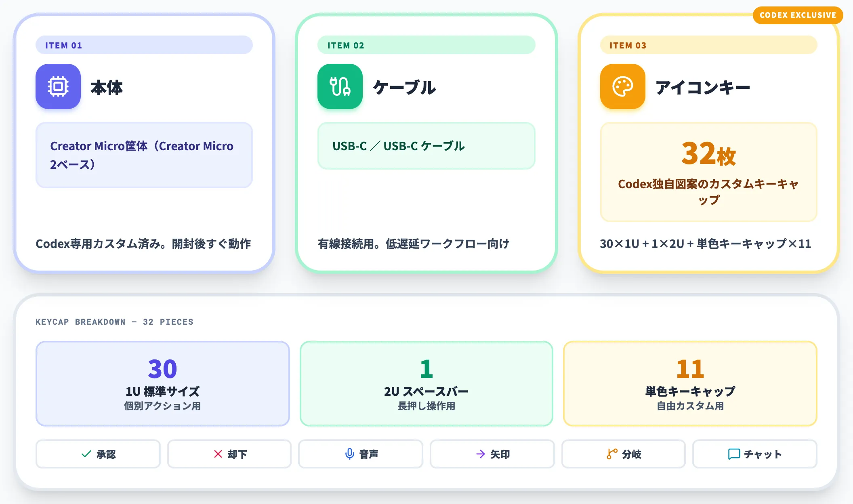This screenshot has width=853, height=504.
Task: Click the orange palette icon
Action: point(623,86)
